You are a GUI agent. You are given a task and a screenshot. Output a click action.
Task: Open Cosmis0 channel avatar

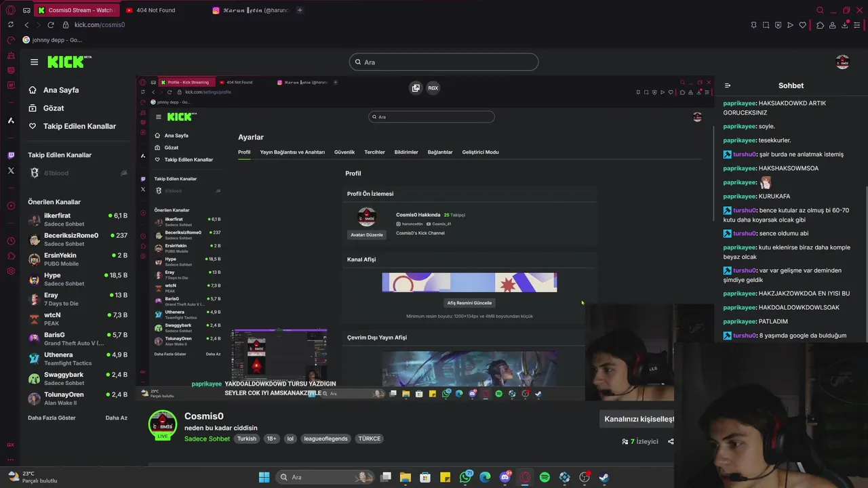click(x=162, y=424)
